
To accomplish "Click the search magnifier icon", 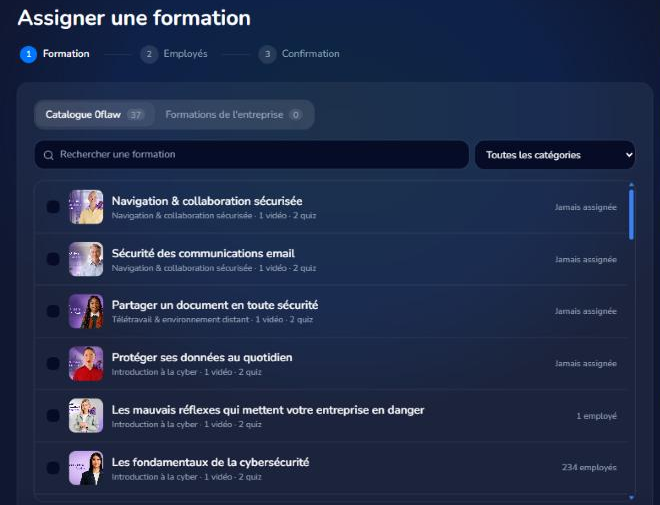I will (48, 155).
